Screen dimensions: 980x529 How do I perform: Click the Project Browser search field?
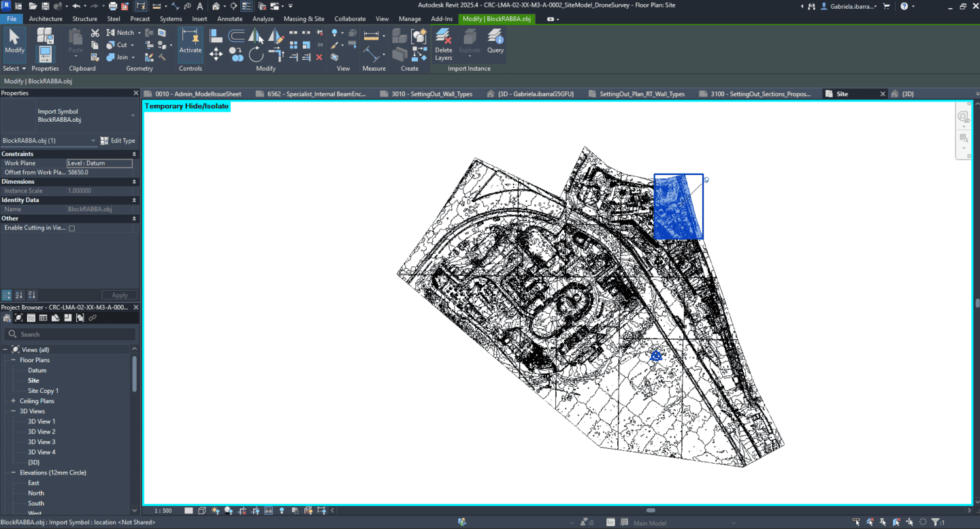tap(70, 334)
